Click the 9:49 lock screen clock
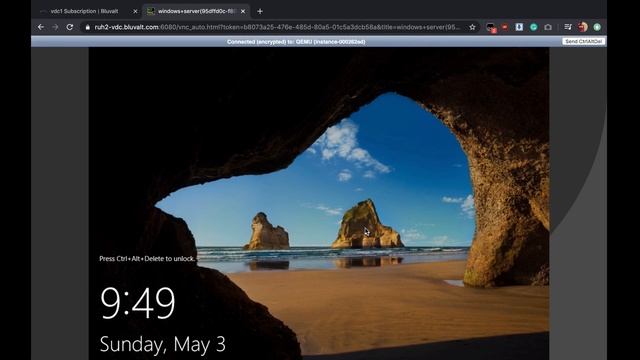The height and width of the screenshot is (360, 640). pyautogui.click(x=138, y=302)
